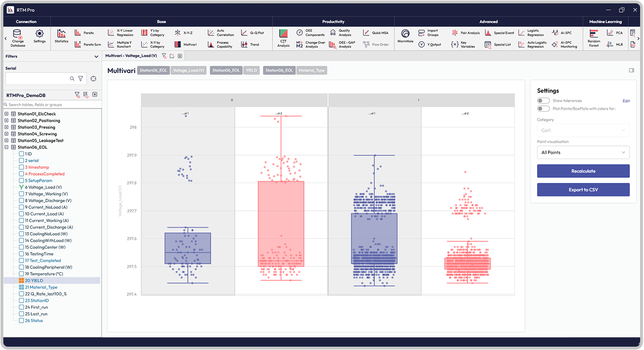Select the Multivari - Voltage_Load (V) tab
644x350 pixels.
point(131,56)
